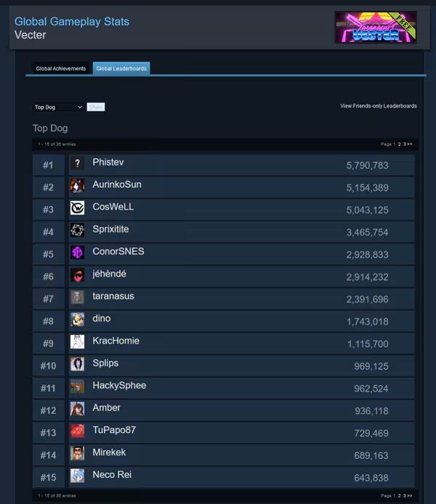Screen dimensions: 436x504
Task: Open taranasus player profile name
Action: 113,296
